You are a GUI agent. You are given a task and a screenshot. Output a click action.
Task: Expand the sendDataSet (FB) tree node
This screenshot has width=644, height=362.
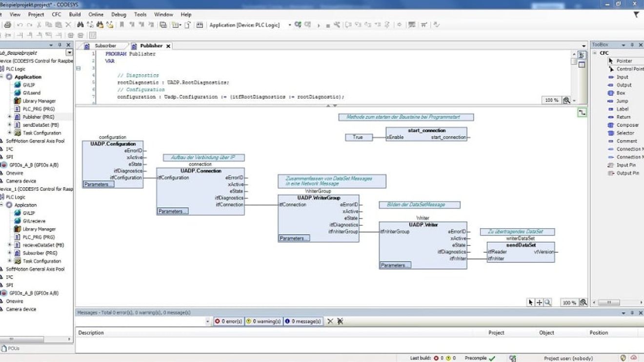coord(9,125)
